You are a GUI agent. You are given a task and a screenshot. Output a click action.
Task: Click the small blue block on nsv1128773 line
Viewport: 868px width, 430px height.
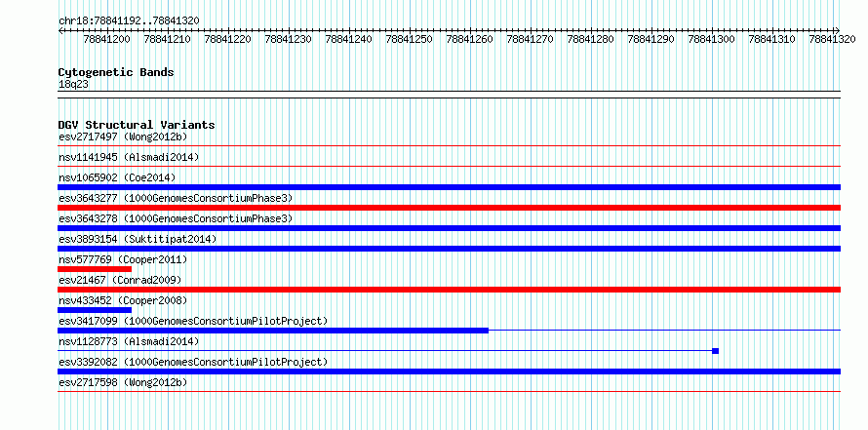click(x=715, y=351)
